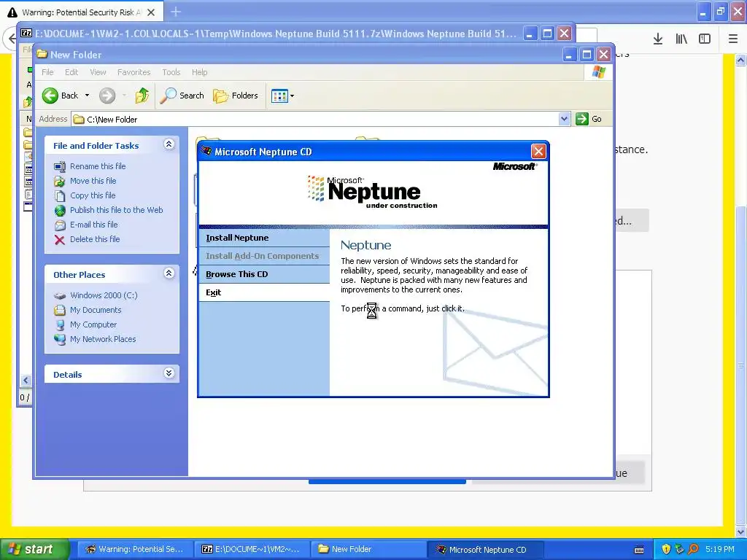Image resolution: width=747 pixels, height=560 pixels.
Task: Click E-mail this file task
Action: pos(94,225)
